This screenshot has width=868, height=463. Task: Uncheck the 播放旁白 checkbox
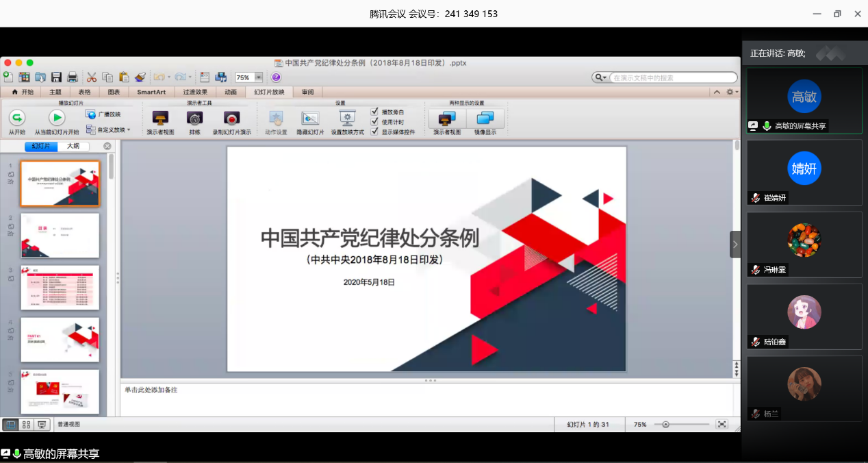374,112
